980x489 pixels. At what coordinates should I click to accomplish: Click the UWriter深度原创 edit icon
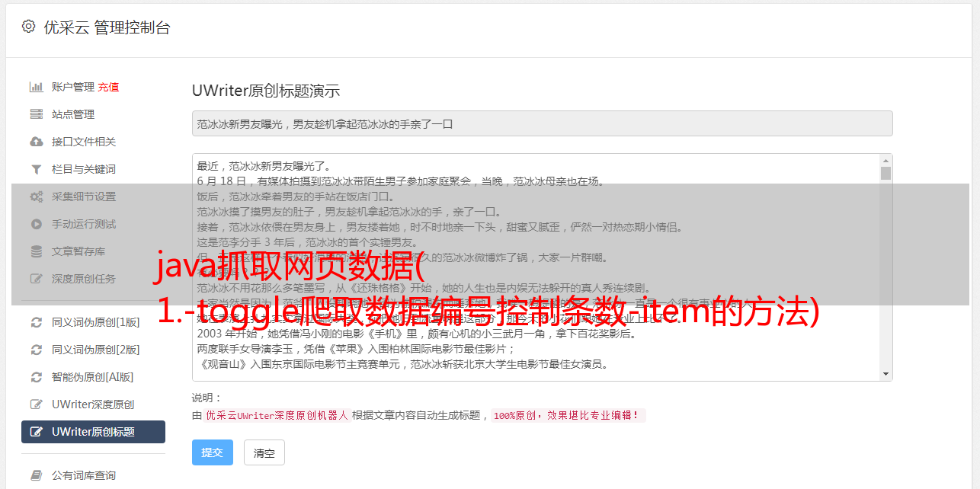click(36, 404)
